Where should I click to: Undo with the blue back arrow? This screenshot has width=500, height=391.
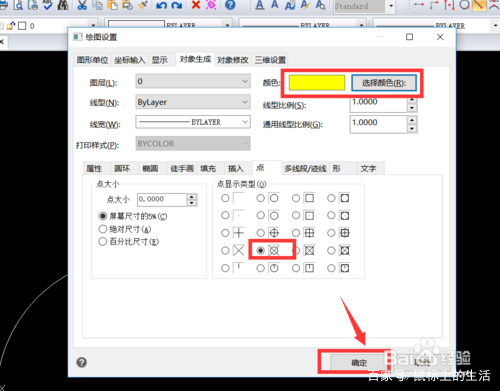coord(161,5)
